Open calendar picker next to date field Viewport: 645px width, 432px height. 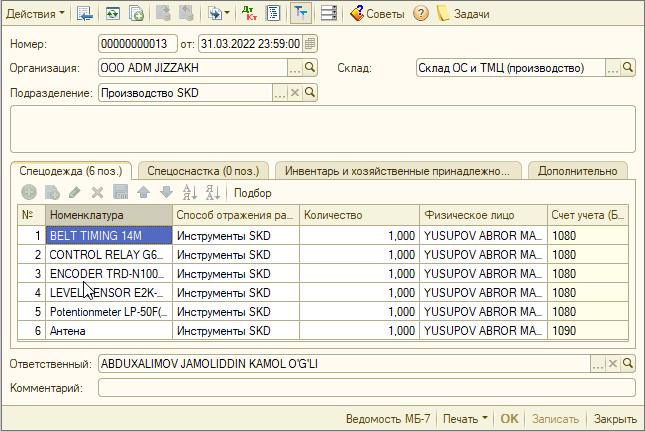pos(311,44)
